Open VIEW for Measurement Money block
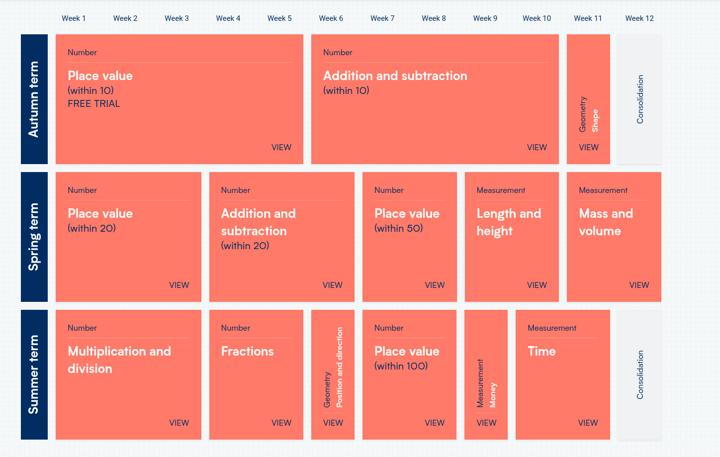Viewport: 720px width, 457px height. coord(486,423)
